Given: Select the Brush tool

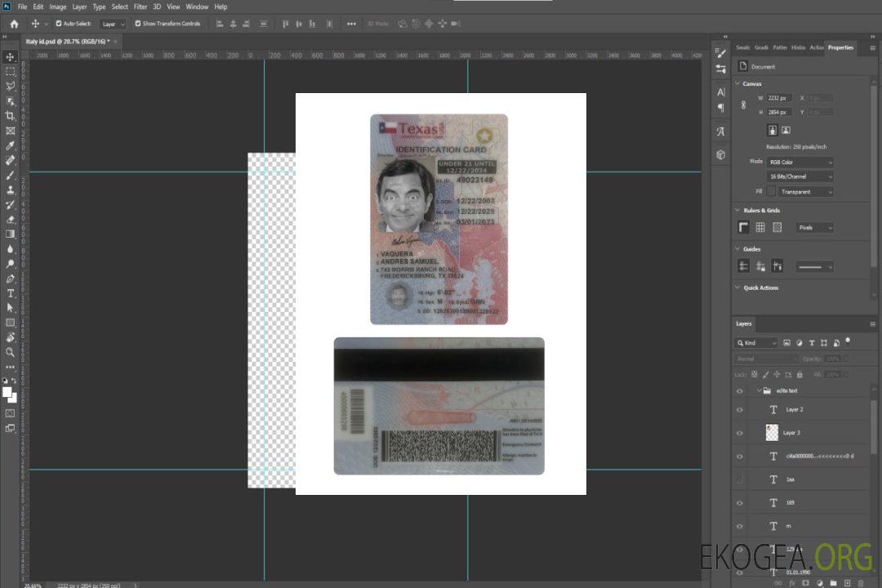Looking at the screenshot, I should (11, 175).
